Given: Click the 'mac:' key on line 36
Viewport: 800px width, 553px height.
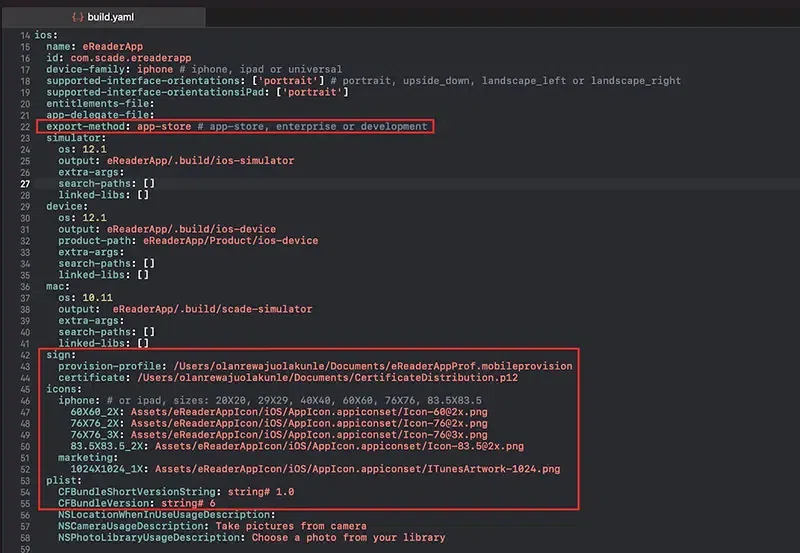Looking at the screenshot, I should point(58,286).
